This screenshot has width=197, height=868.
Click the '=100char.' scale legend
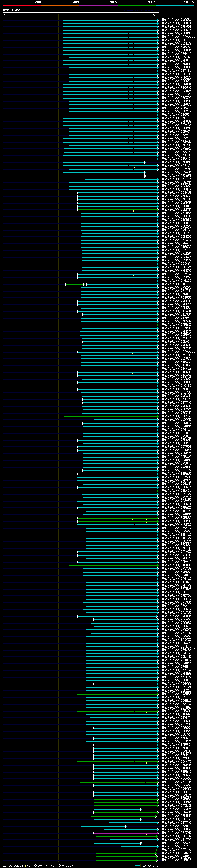point(150,865)
